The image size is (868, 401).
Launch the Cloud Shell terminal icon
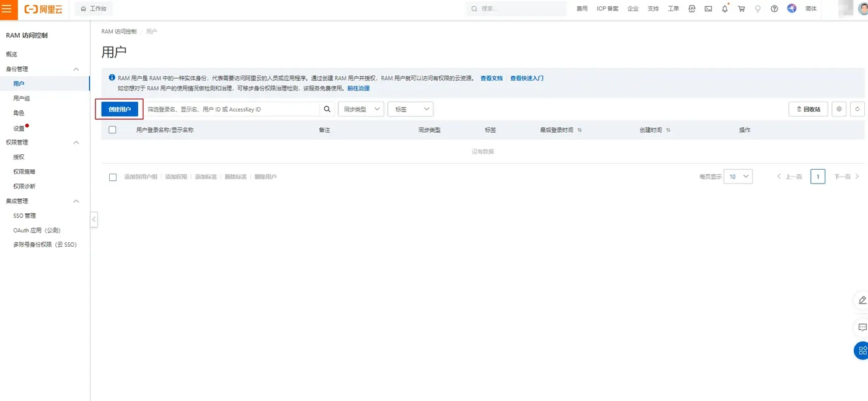(x=708, y=9)
